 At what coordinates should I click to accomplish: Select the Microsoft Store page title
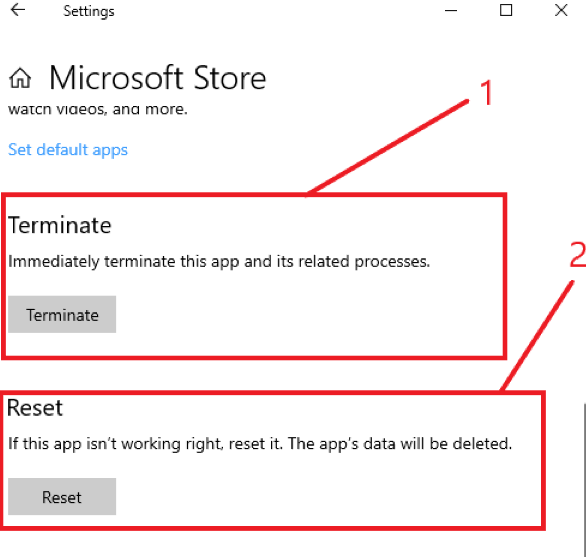coord(157,78)
